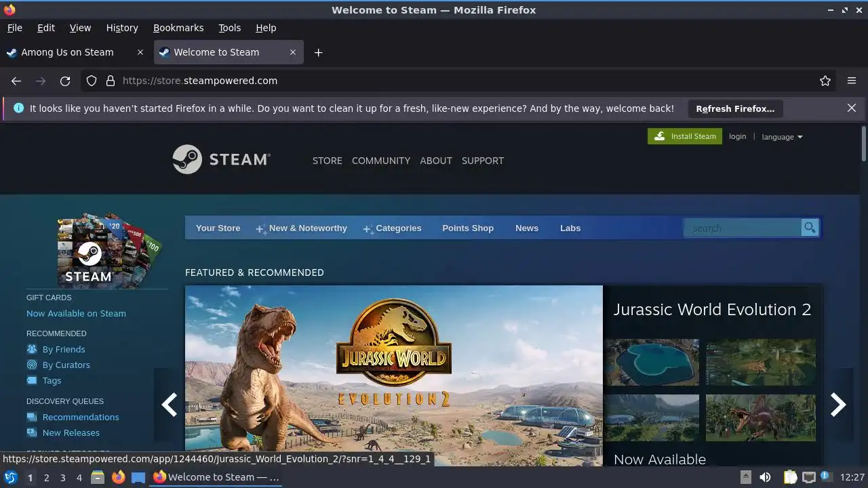Screen dimensions: 868x488
Task: Click the By Curators icon in the sidebar
Action: click(32, 365)
